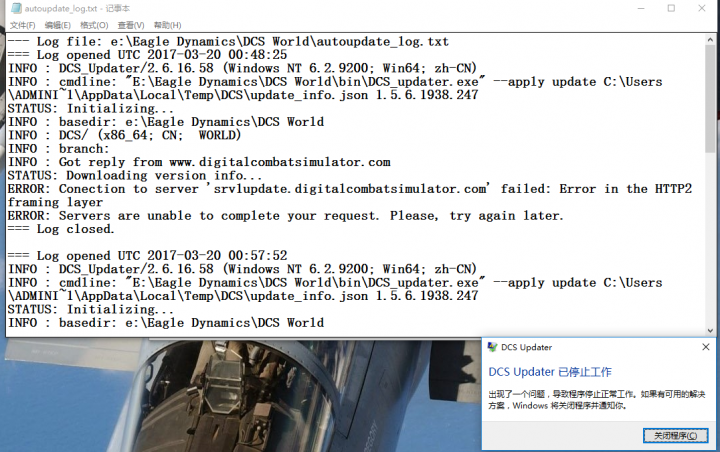This screenshot has width=720, height=452.
Task: Click the scrollbar up arrow in Notepad
Action: tap(710, 40)
